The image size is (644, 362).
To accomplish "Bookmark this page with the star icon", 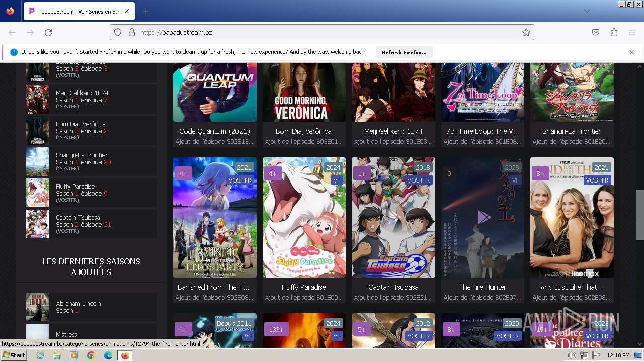I will (x=526, y=32).
